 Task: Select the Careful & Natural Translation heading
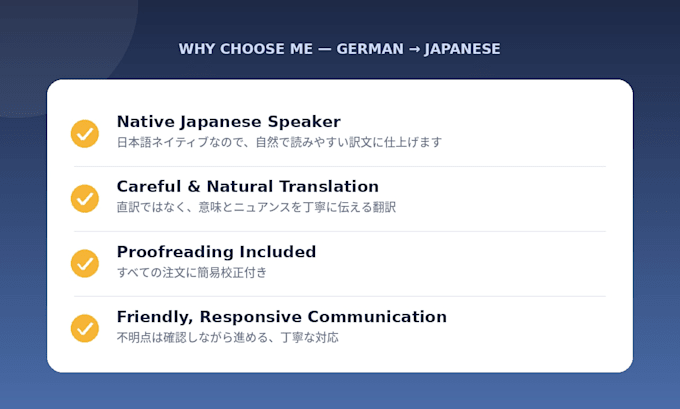248,187
